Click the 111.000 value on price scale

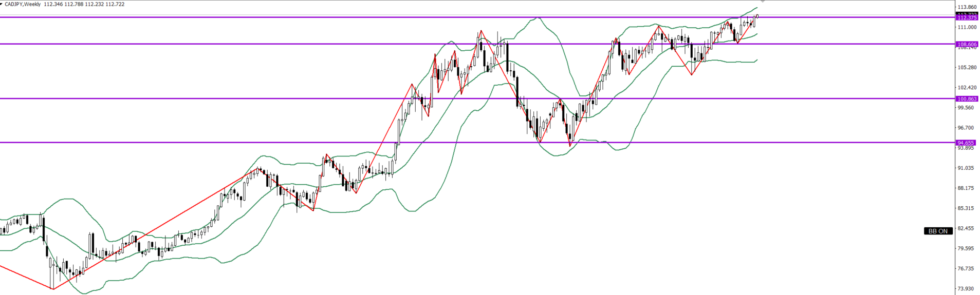pyautogui.click(x=966, y=27)
